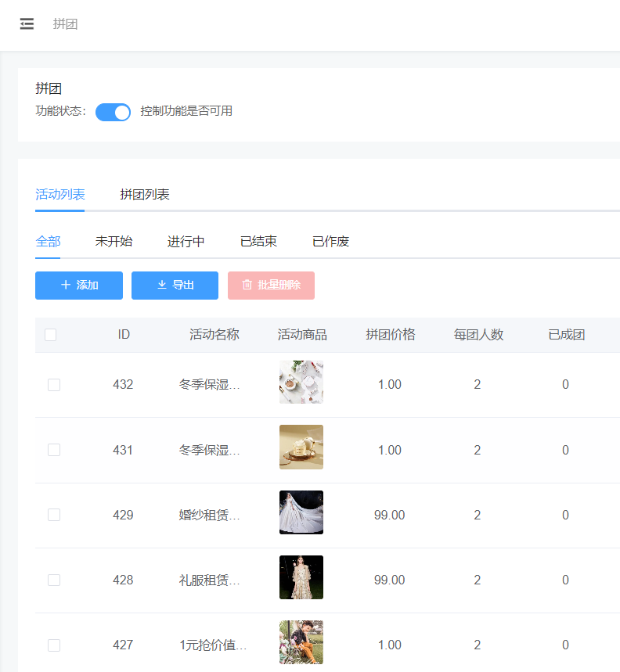
Task: Click the ID column header
Action: tap(124, 334)
